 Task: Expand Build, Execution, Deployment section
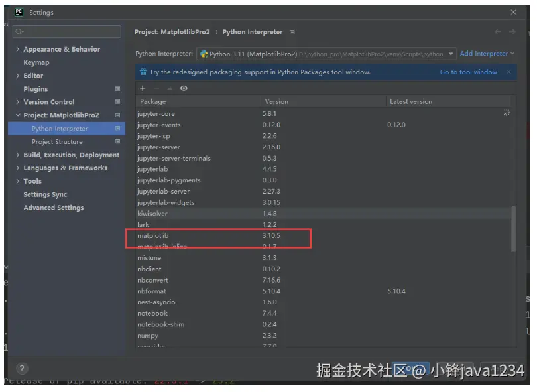[17, 155]
